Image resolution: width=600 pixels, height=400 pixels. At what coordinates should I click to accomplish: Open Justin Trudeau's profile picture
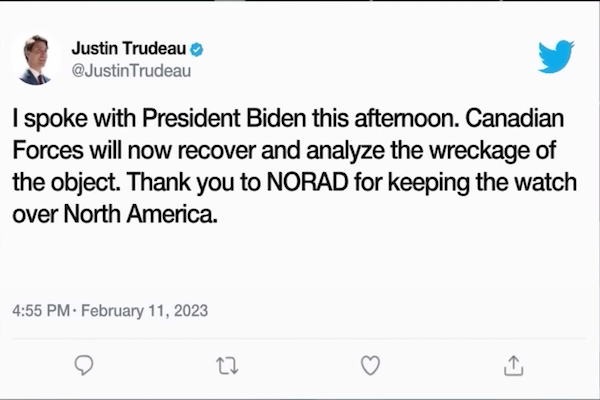pos(39,60)
